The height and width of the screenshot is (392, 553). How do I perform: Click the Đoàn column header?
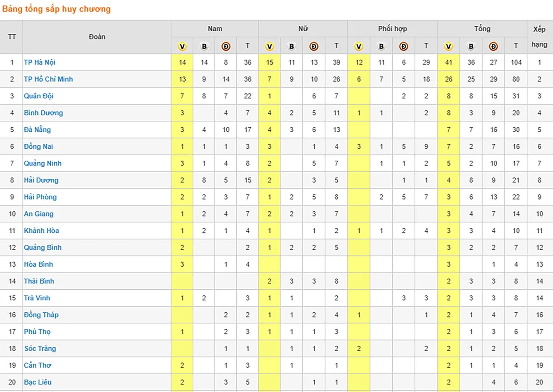tap(97, 37)
